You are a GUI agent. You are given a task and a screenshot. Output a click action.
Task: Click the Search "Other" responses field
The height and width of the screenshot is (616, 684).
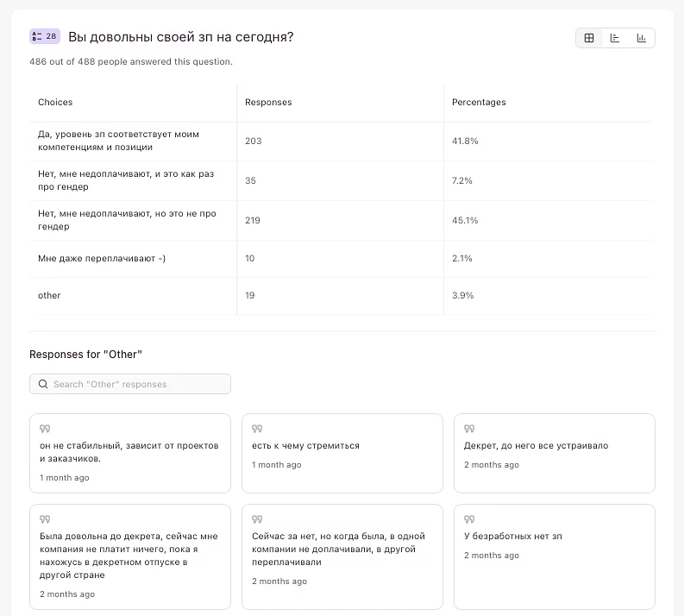[138, 384]
